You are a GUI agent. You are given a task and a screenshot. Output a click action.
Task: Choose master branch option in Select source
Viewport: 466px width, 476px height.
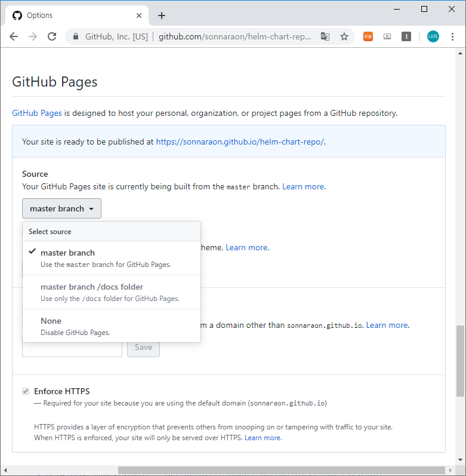point(112,258)
